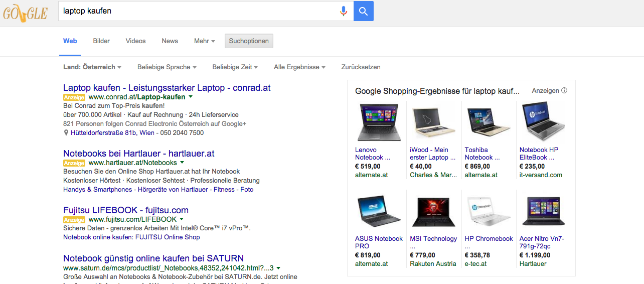Open the Beliebige Sprache dropdown
Viewport: 644px width, 284px height.
tap(167, 67)
